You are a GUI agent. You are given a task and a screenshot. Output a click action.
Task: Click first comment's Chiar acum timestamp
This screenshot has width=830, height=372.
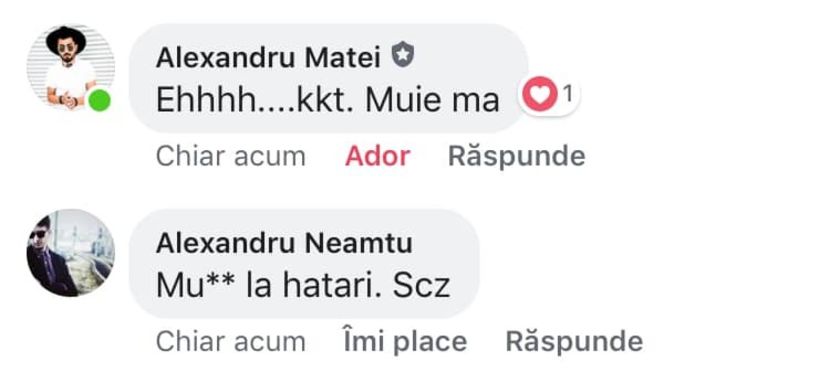click(x=231, y=157)
